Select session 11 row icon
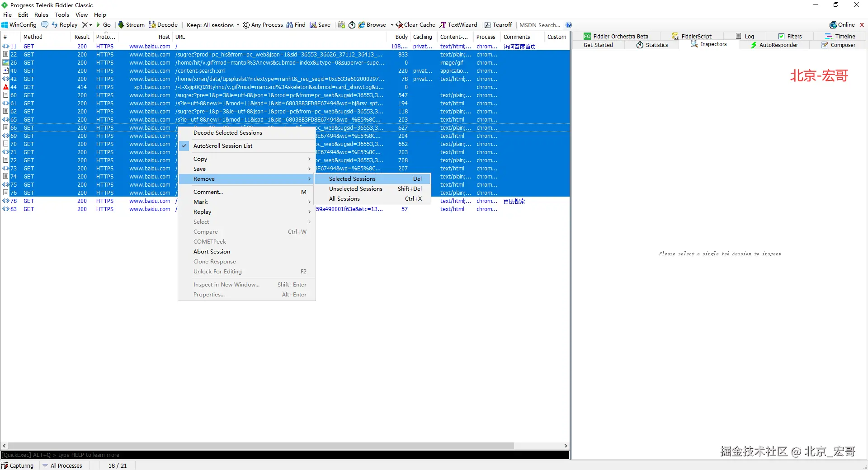The height and width of the screenshot is (470, 868). coord(6,46)
